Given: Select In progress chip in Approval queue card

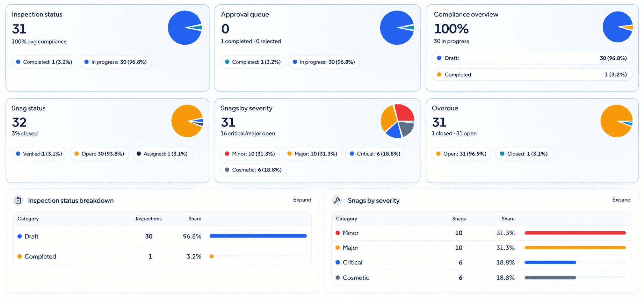Looking at the screenshot, I should (324, 62).
